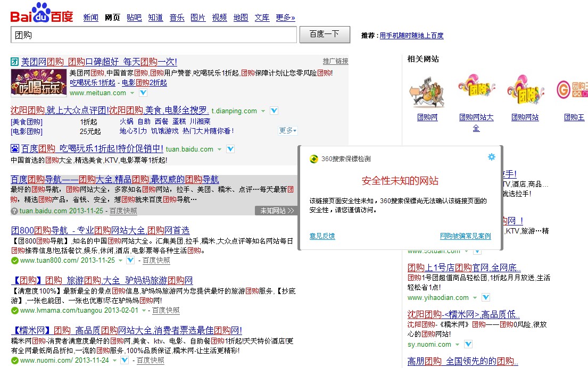Click green check icon beside www.nuomi.com
This screenshot has height=368, width=588.
tap(14, 361)
